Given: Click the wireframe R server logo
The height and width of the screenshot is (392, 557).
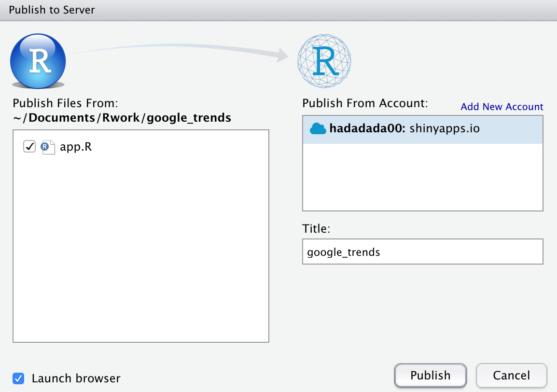Looking at the screenshot, I should coord(324,61).
